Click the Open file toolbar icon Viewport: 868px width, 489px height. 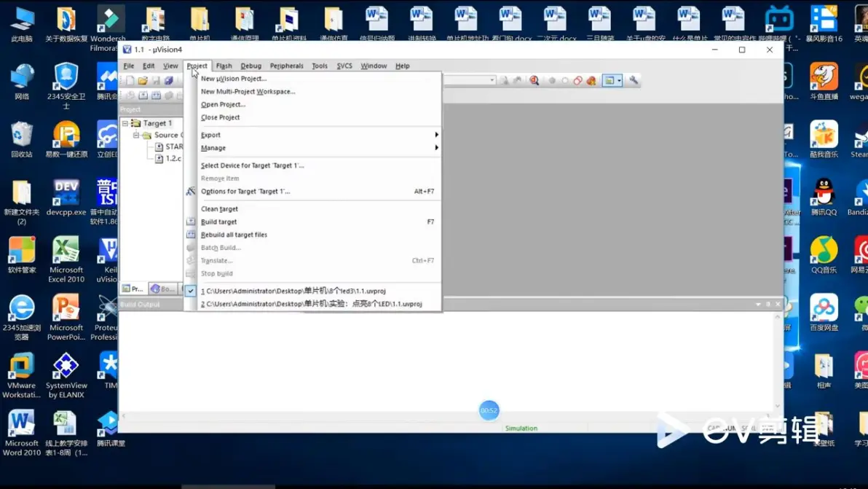coord(143,81)
